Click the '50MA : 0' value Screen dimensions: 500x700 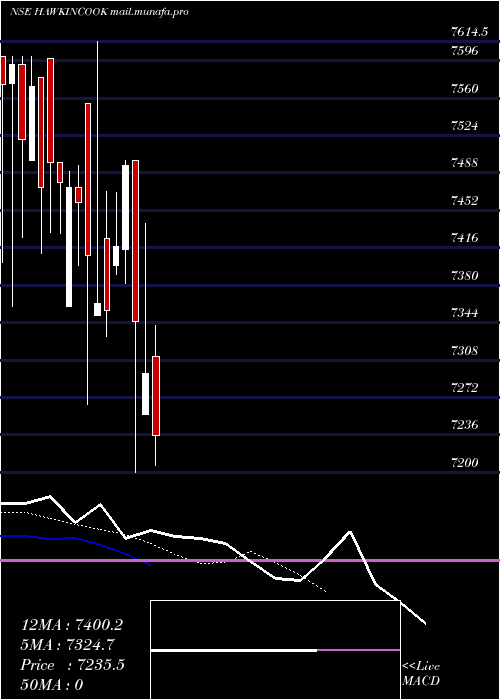point(52,684)
